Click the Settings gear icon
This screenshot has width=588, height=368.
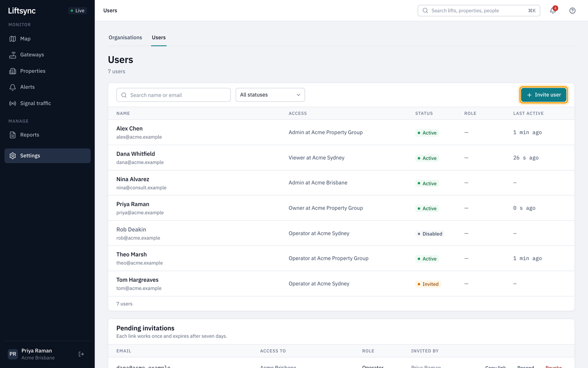tap(13, 156)
